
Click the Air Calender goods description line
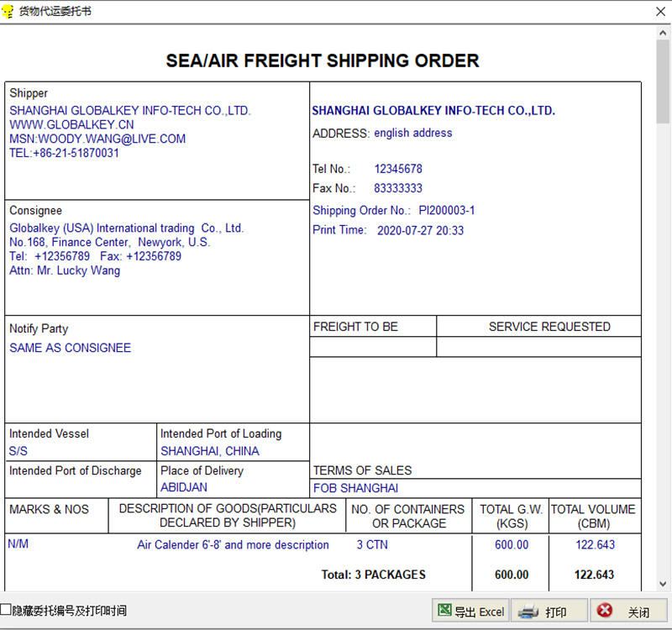click(234, 544)
